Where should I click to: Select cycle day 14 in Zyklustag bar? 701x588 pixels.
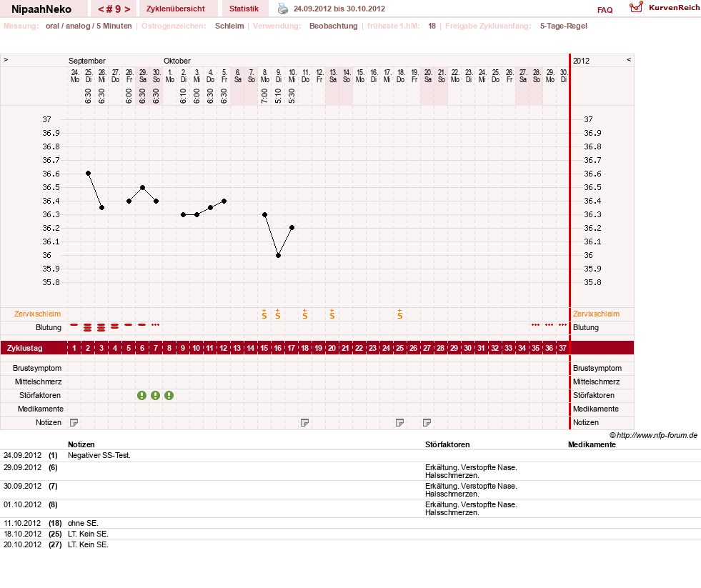point(250,348)
